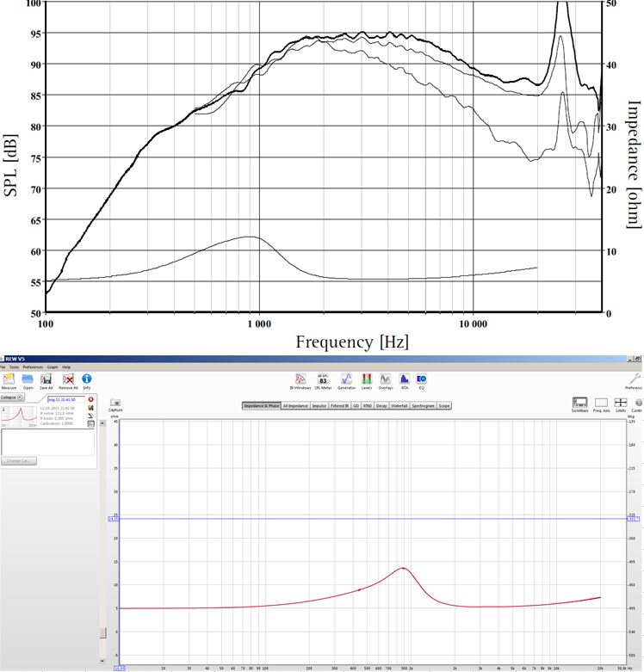Switch to All Impedance tab
This screenshot has width=644, height=672.
[x=295, y=405]
